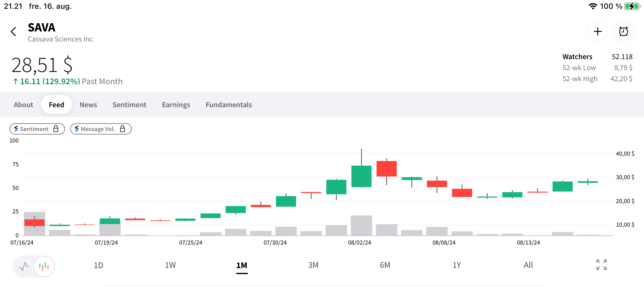Tap the red 07/16/24 candlestick
The image size is (644, 287).
point(34,223)
